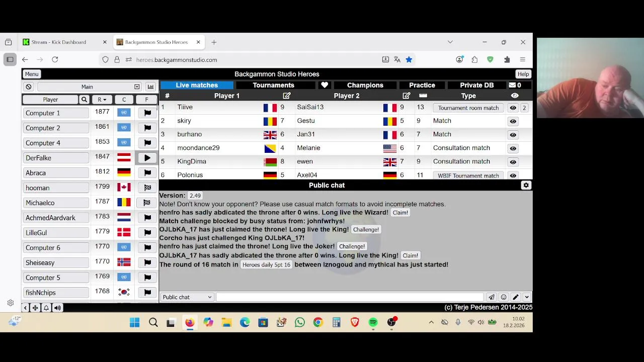This screenshot has height=362, width=644.
Task: Click the flag button for Abraca
Action: 147,173
